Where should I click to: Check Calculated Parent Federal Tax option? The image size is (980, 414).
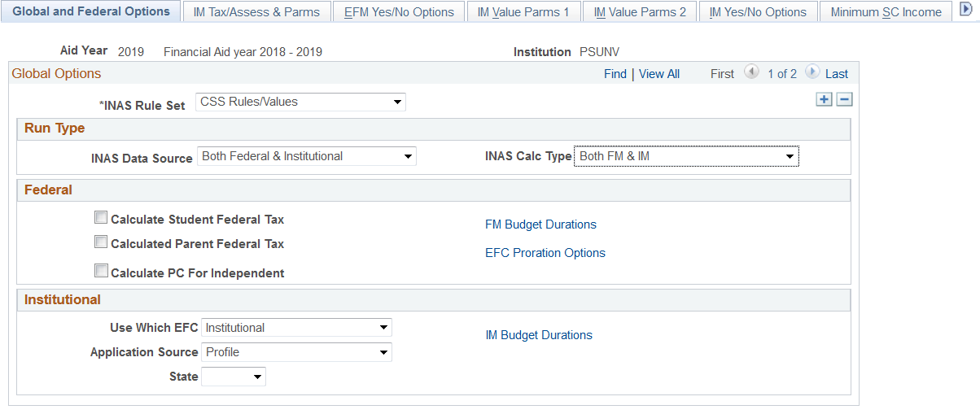pos(101,242)
